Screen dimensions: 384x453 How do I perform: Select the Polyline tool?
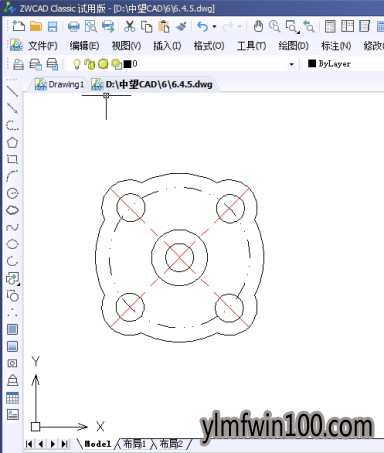click(12, 125)
